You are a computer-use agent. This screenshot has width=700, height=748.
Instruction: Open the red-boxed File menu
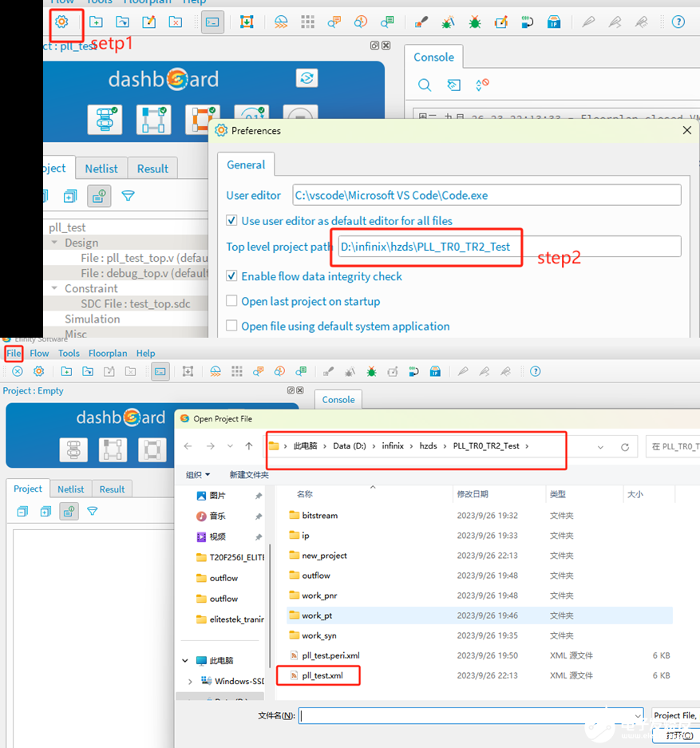point(14,353)
